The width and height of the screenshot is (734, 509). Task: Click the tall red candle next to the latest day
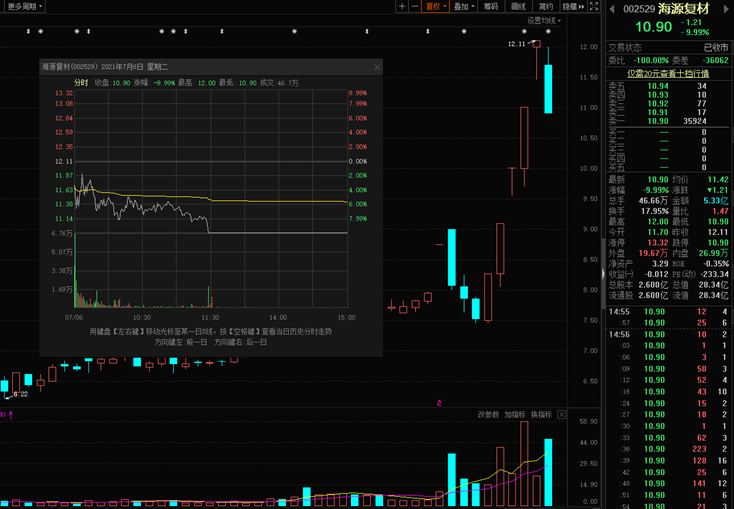pos(524,138)
